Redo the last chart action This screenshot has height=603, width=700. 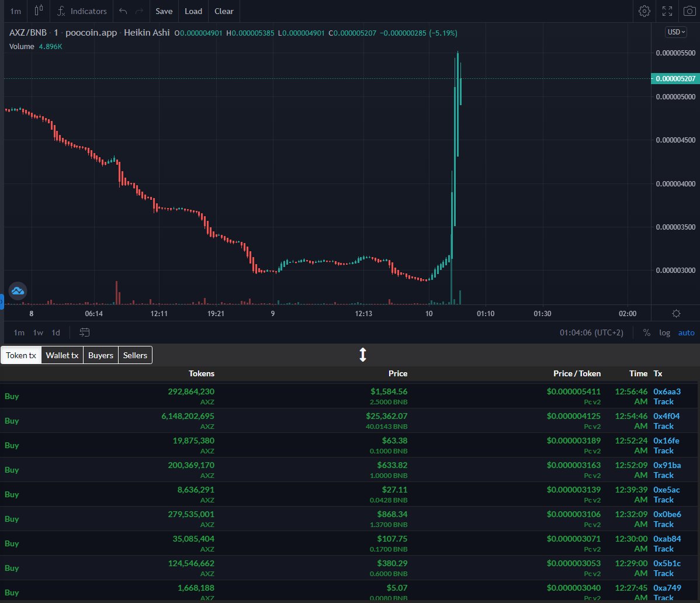(139, 11)
